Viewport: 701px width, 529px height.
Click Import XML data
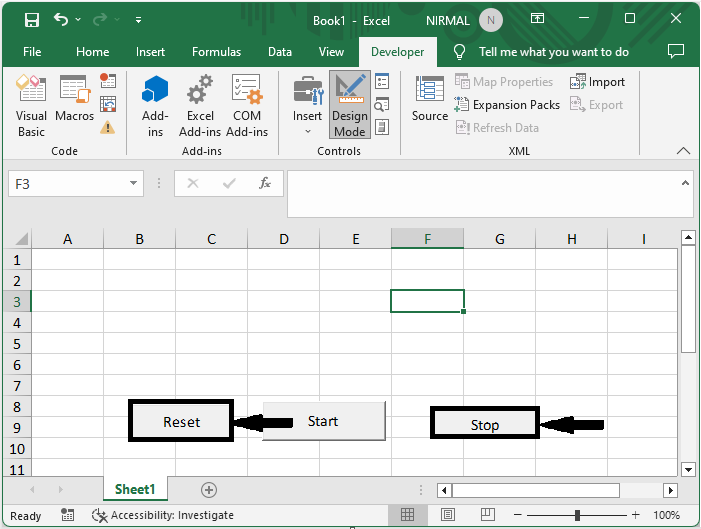597,82
